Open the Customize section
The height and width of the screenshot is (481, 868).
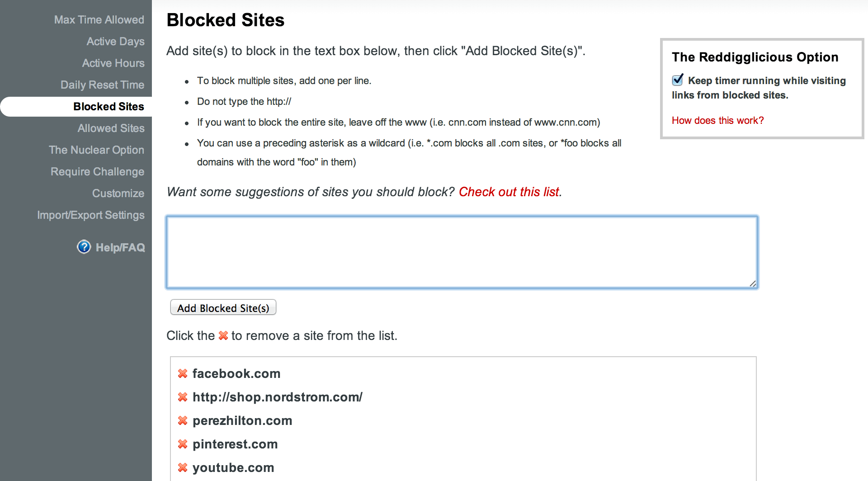[118, 193]
